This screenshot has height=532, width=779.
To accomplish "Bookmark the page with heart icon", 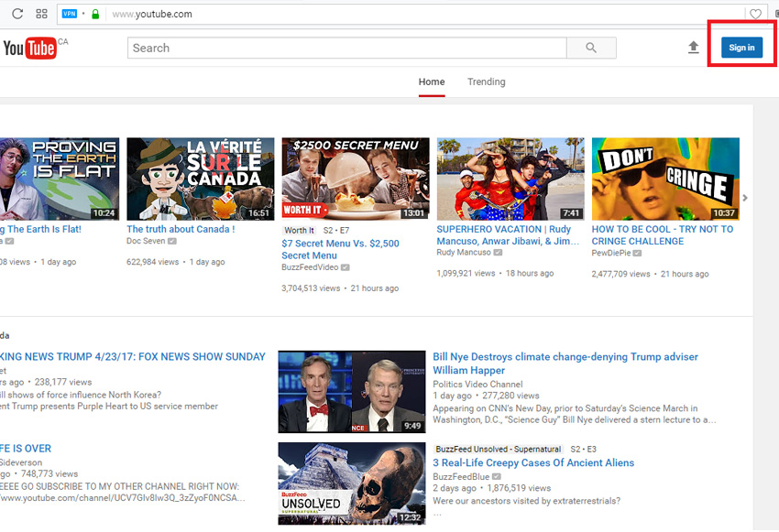I will tap(756, 15).
